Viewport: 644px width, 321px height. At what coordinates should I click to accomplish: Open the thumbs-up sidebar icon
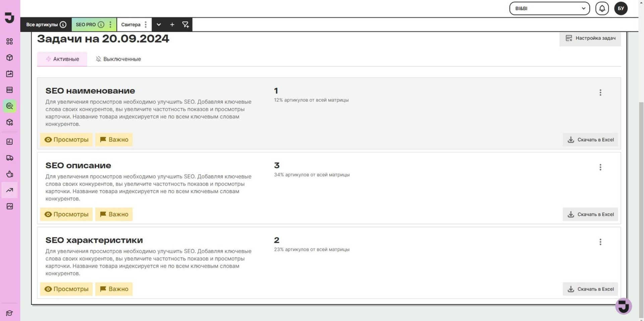[10, 174]
